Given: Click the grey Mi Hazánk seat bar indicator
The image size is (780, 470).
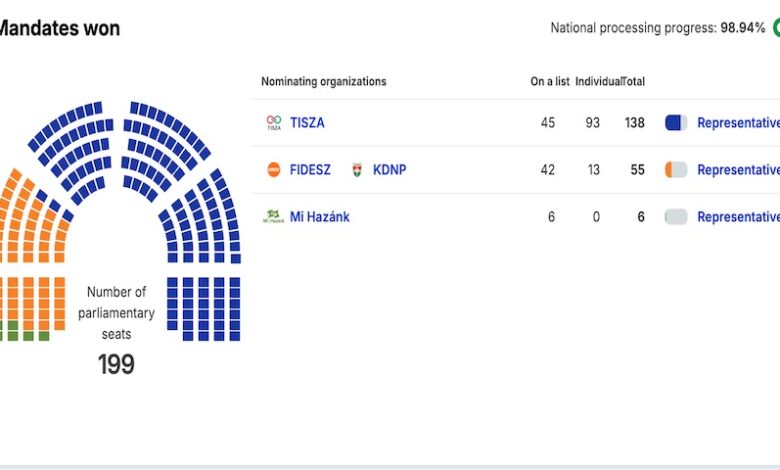Looking at the screenshot, I should [676, 217].
